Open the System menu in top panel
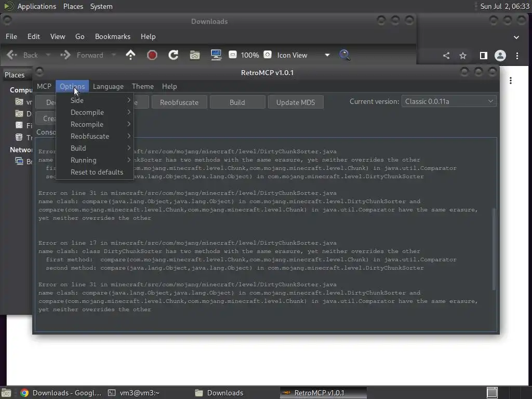Screen dimensions: 532x399 [x=101, y=6]
